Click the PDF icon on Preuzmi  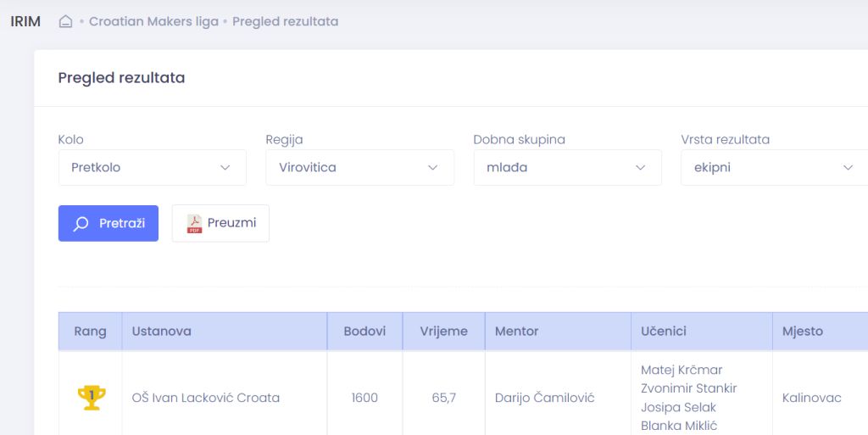click(x=194, y=224)
